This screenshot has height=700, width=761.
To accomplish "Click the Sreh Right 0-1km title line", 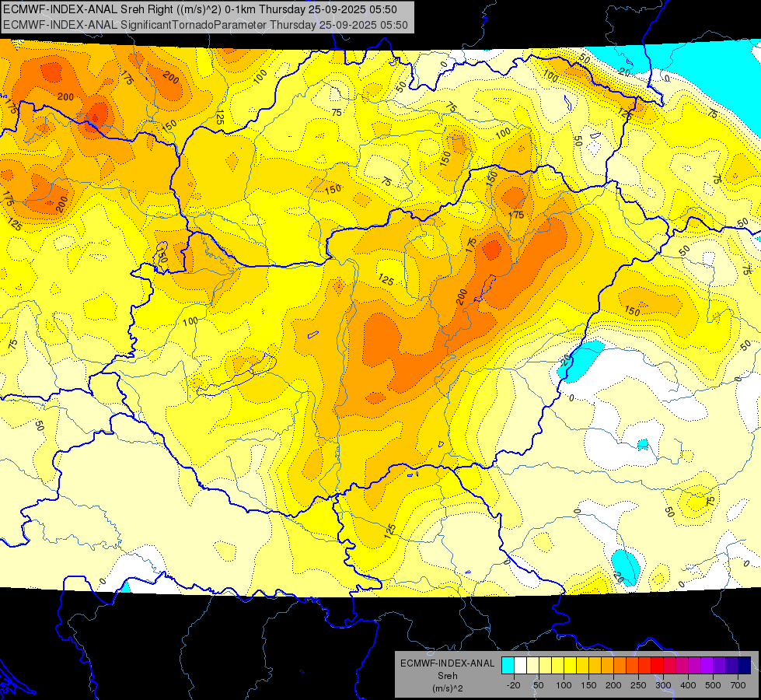I will pyautogui.click(x=200, y=9).
